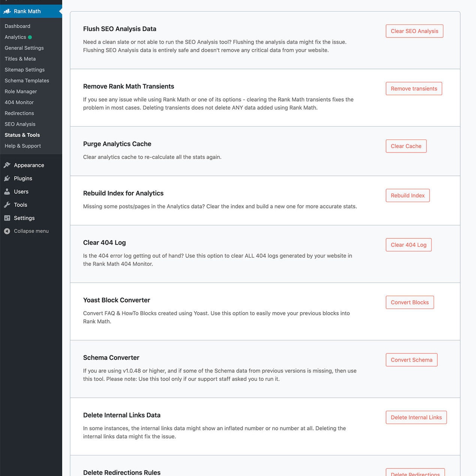This screenshot has width=476, height=476.
Task: Open Plugins via its plug icon
Action: coord(7,178)
